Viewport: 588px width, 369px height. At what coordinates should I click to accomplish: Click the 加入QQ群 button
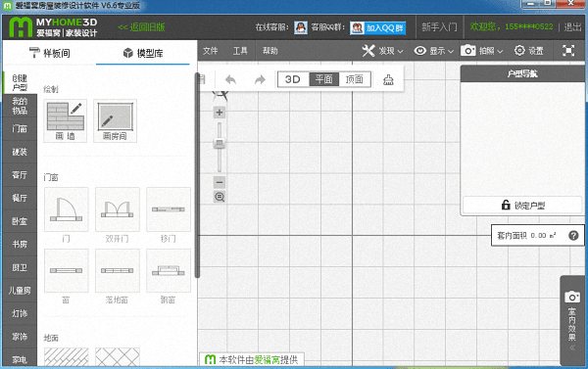[378, 27]
